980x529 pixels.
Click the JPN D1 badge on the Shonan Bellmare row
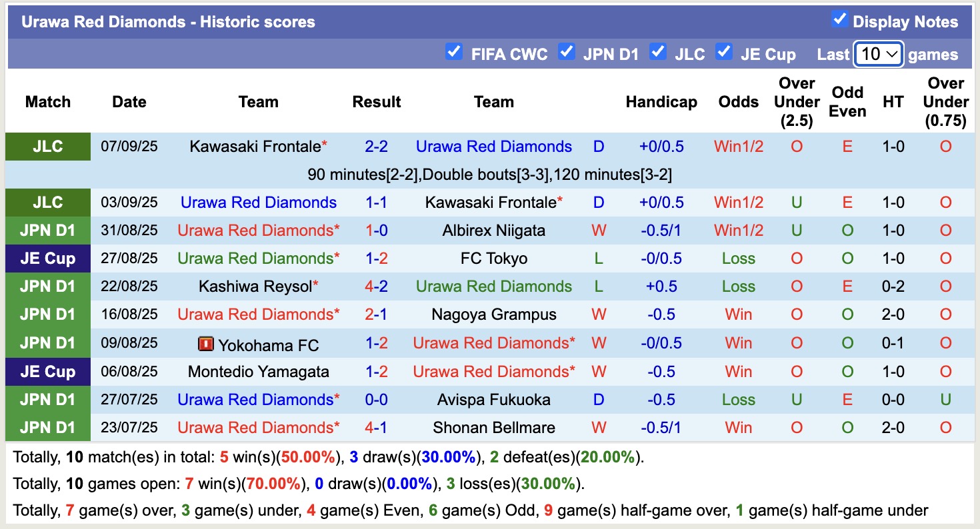[x=47, y=427]
